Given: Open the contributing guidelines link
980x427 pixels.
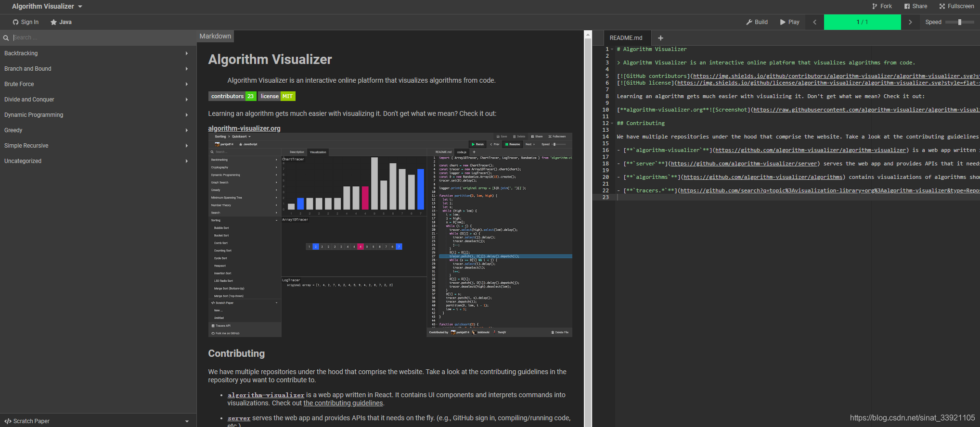Looking at the screenshot, I should pyautogui.click(x=343, y=403).
